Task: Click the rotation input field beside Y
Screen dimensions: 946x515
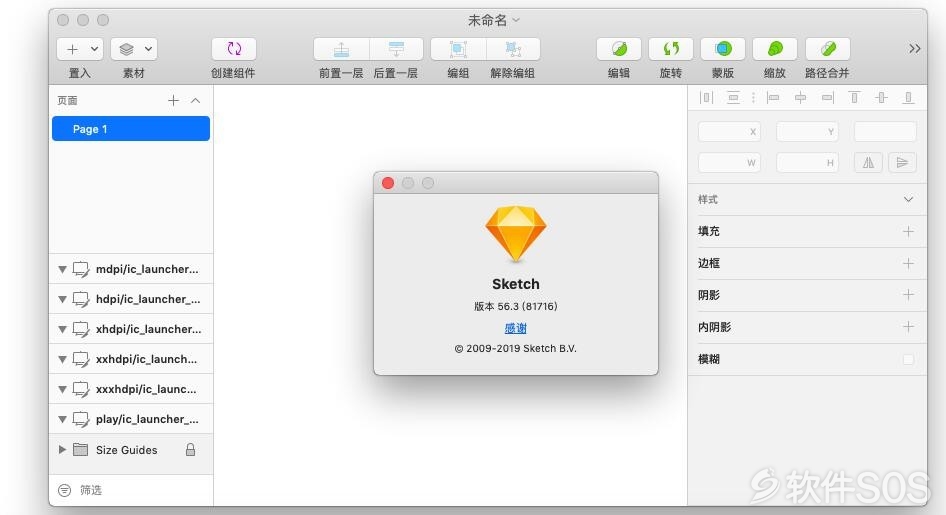Action: pyautogui.click(x=885, y=131)
